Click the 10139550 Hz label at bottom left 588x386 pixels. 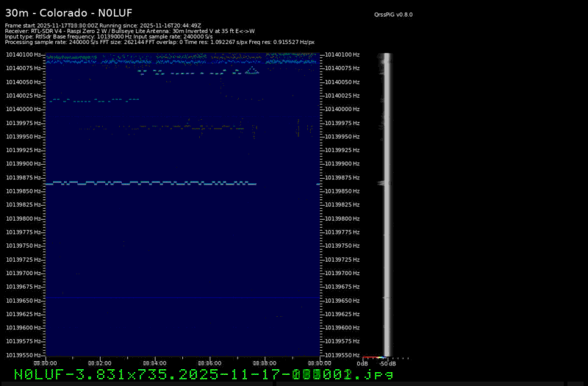(x=24, y=355)
